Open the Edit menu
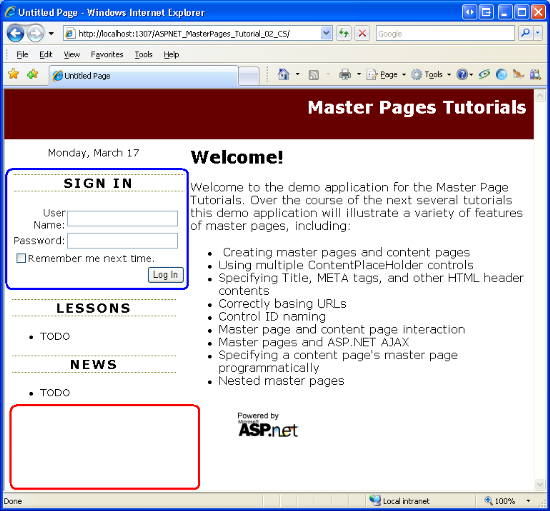The width and height of the screenshot is (550, 511). 46,54
